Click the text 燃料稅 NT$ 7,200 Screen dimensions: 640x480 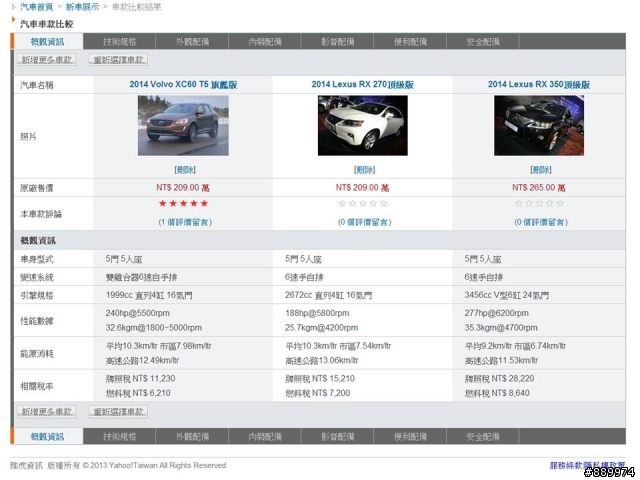pos(318,393)
